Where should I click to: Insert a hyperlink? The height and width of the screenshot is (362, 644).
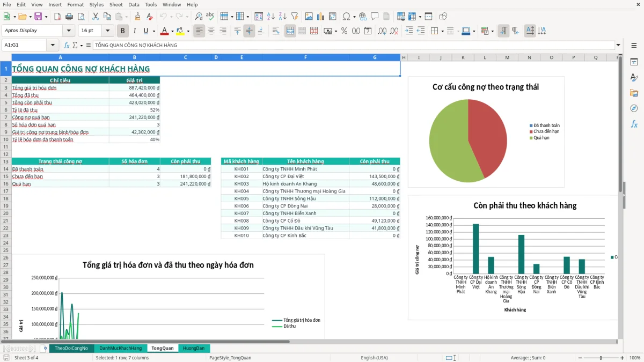click(363, 17)
